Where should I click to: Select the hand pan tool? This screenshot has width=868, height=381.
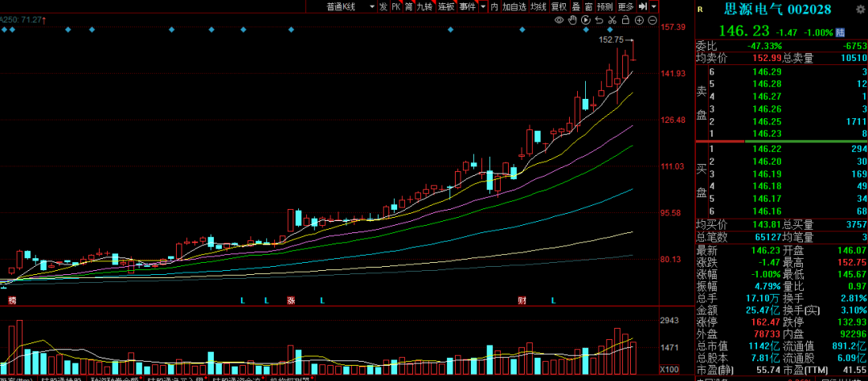coord(573,20)
